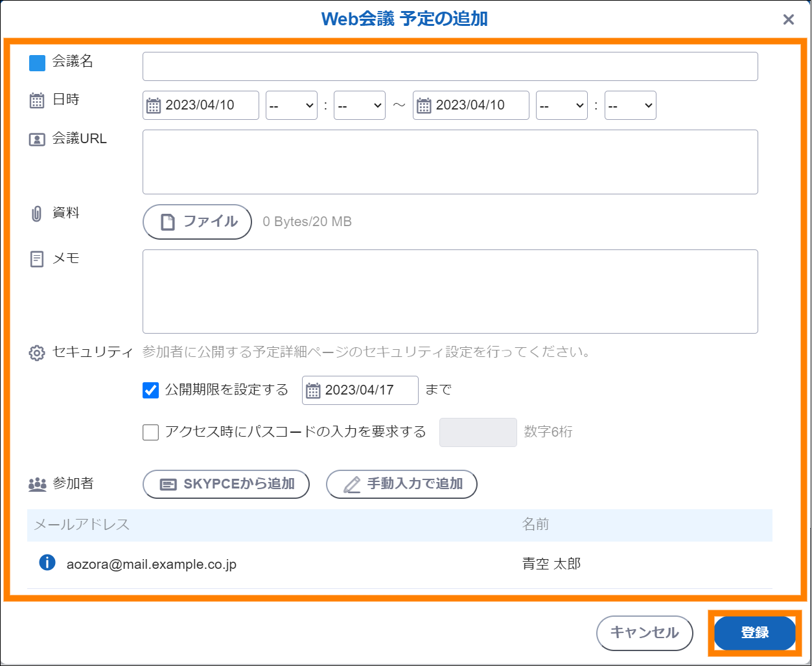This screenshot has height=666, width=812.
Task: Click the ファイル button to attach file
Action: click(x=198, y=222)
